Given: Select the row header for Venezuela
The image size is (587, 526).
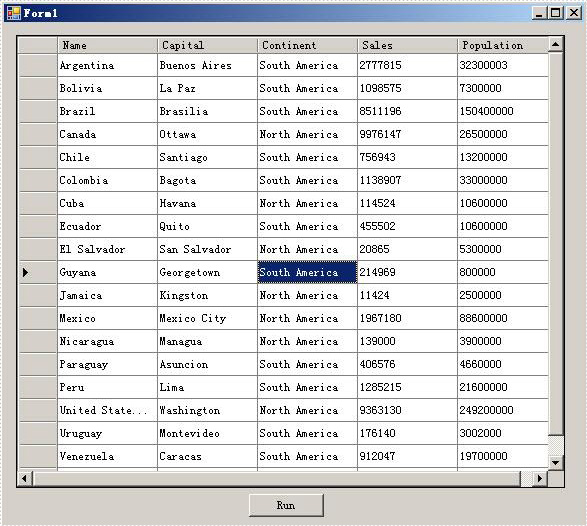Looking at the screenshot, I should 37,456.
